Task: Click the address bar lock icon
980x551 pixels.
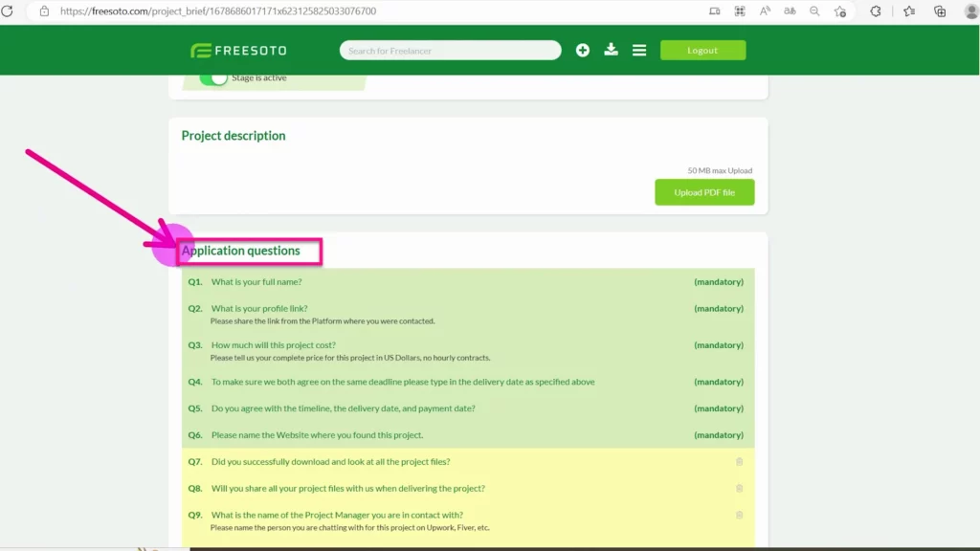Action: [x=44, y=11]
